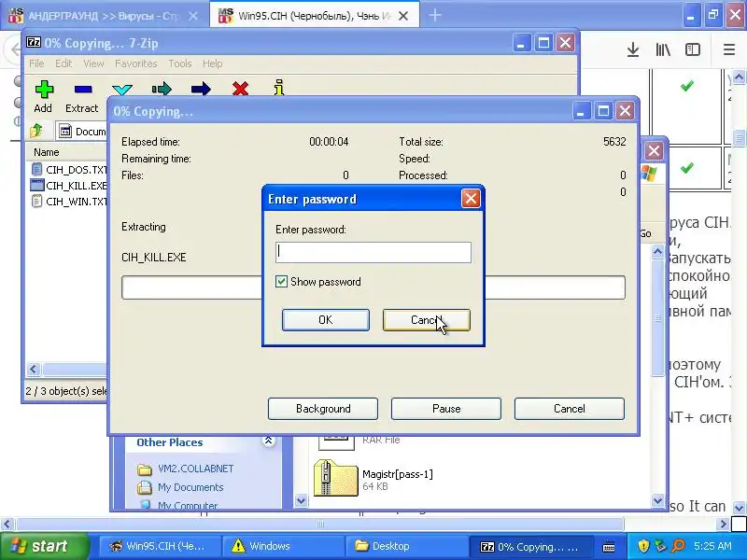Click CIH_KILL.EXE file icon in 7-Zip list

tap(36, 185)
